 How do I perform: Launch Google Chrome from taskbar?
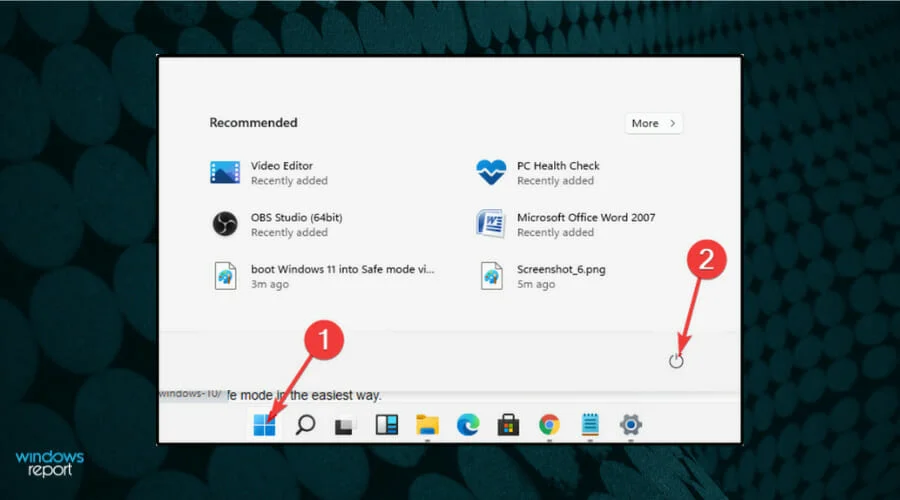[x=549, y=425]
